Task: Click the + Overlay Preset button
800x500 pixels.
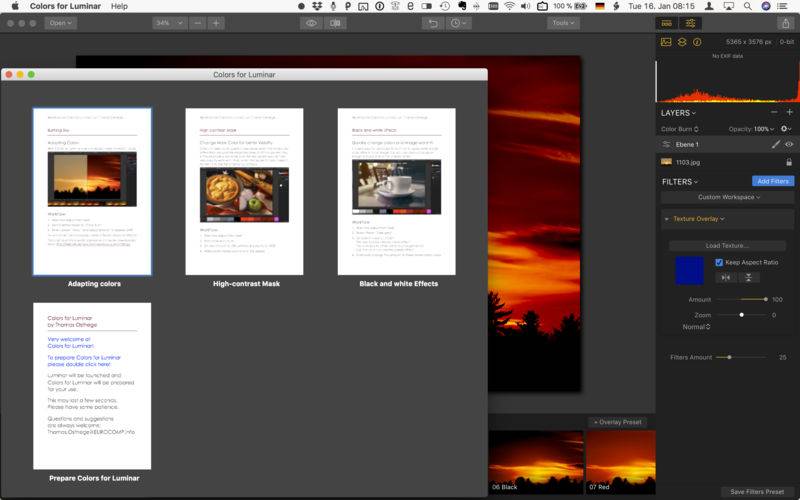Action: [617, 422]
